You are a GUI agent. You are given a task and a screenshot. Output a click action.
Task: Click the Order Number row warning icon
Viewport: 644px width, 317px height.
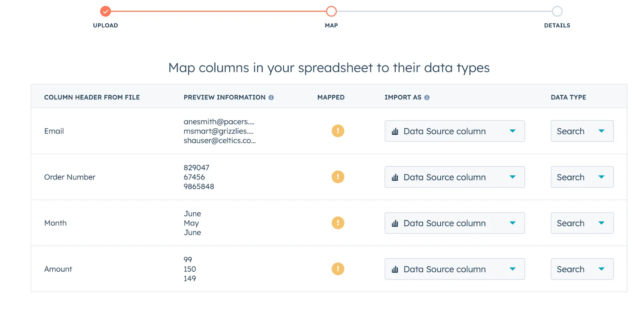tap(338, 177)
